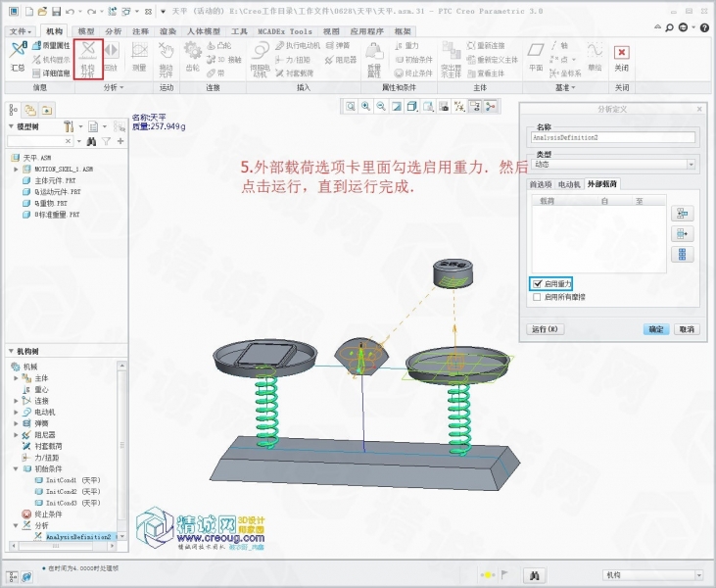Image resolution: width=716 pixels, height=588 pixels.
Task: Open the 文件 file menu
Action: (21, 31)
